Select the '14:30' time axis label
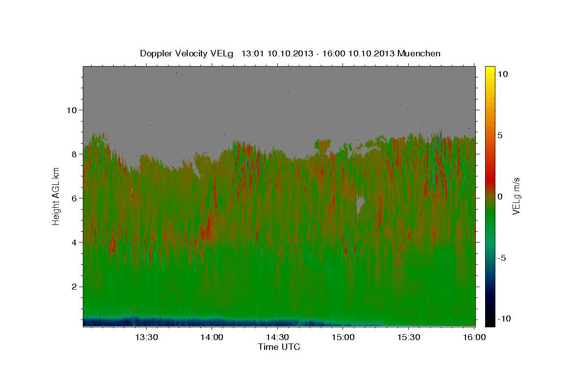 (277, 337)
